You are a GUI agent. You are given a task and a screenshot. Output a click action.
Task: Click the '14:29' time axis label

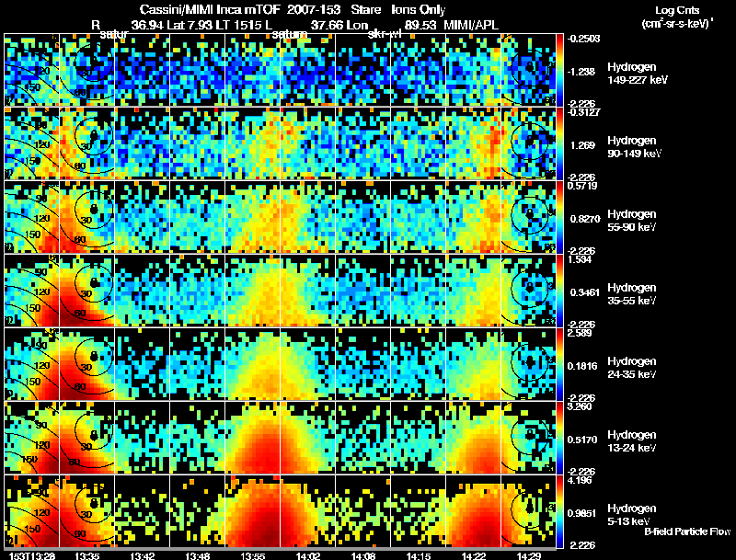click(x=529, y=555)
